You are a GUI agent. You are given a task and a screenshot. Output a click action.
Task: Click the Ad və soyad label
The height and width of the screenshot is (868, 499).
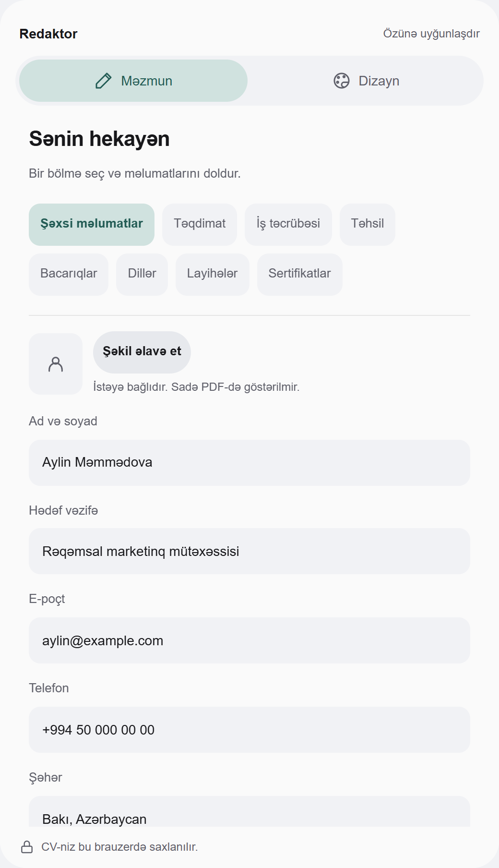[x=63, y=421]
